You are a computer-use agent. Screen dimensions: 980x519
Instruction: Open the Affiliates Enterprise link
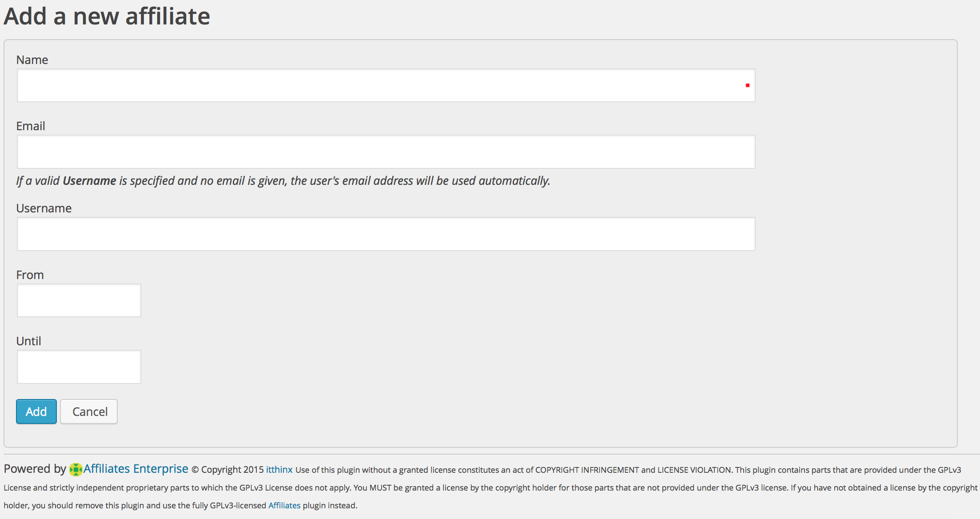coord(136,469)
